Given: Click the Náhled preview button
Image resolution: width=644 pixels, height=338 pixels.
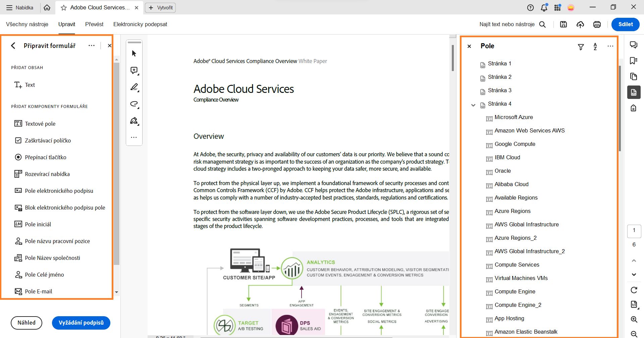Looking at the screenshot, I should (x=26, y=323).
